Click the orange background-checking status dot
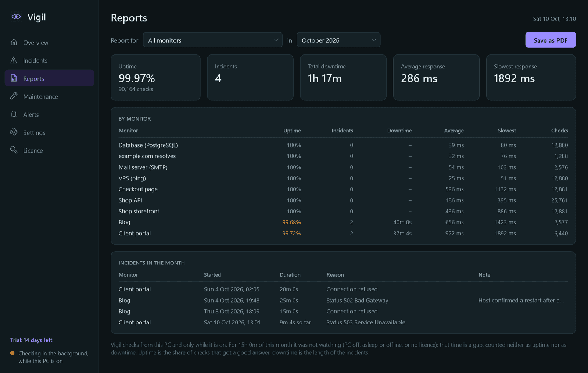The height and width of the screenshot is (373, 588). (x=12, y=353)
